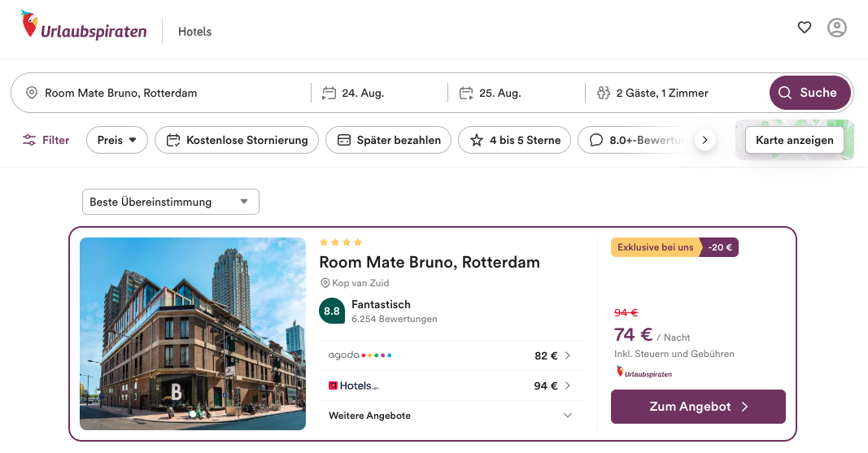Toggle the 4 bis 5 Sterne filter
868x453 pixels.
tap(515, 141)
